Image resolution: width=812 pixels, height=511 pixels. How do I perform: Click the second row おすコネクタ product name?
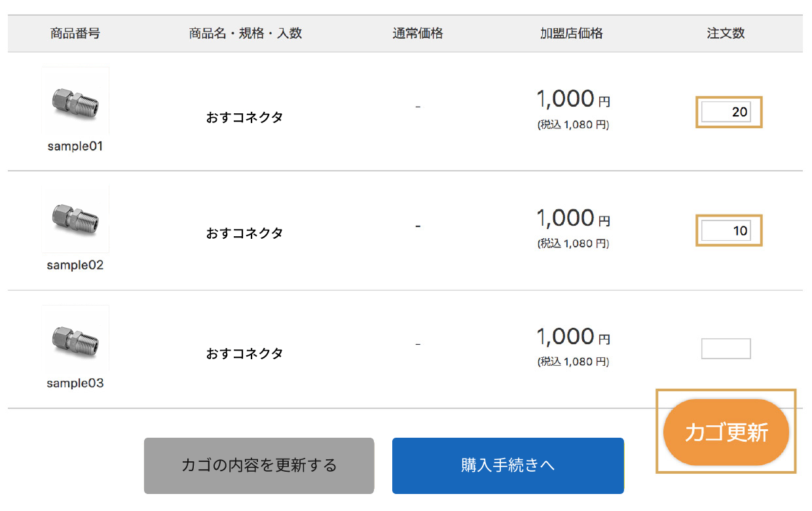[x=245, y=233]
